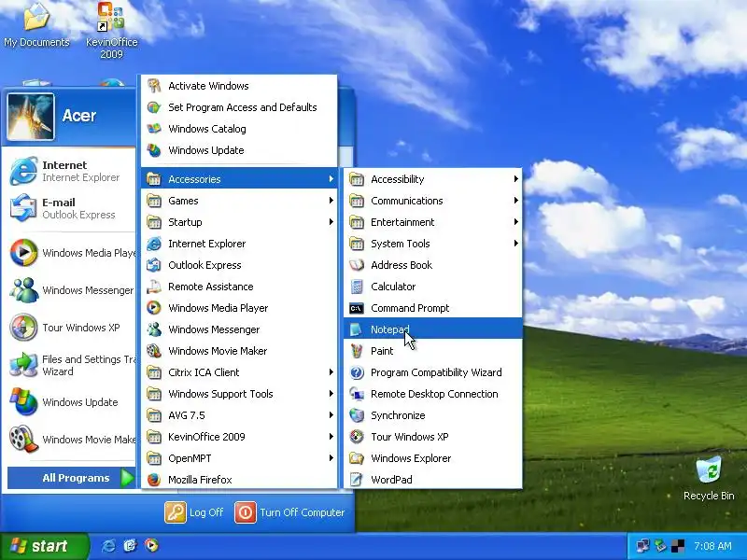Screen dimensions: 747x560
Task: Click the Windows Movie Maker icon in All Programs
Action: tap(154, 351)
